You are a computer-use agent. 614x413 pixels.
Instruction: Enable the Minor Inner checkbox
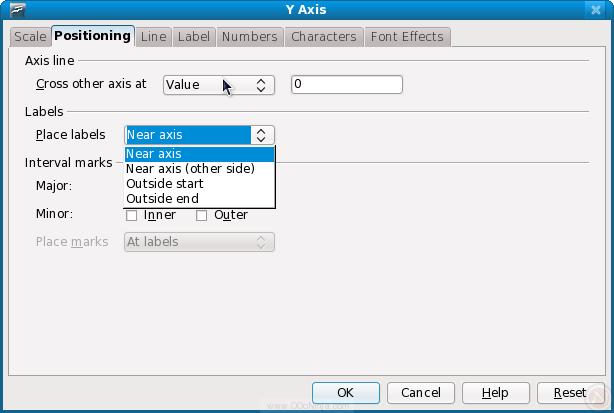click(x=131, y=215)
